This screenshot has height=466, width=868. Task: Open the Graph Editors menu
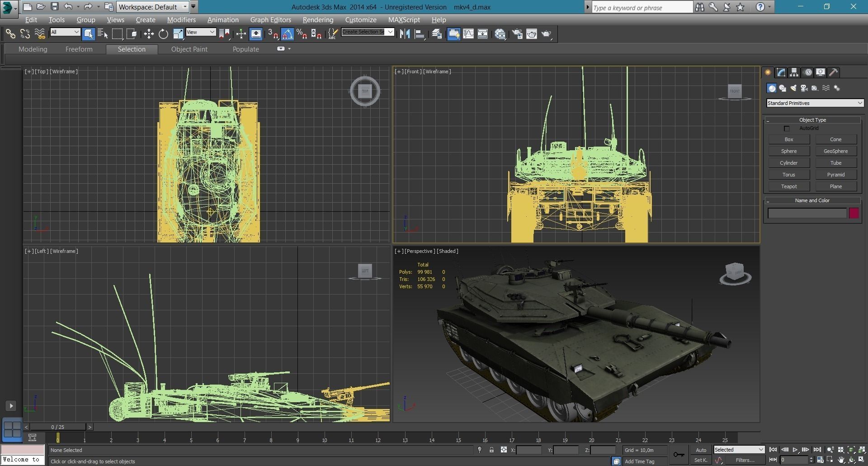[x=271, y=20]
